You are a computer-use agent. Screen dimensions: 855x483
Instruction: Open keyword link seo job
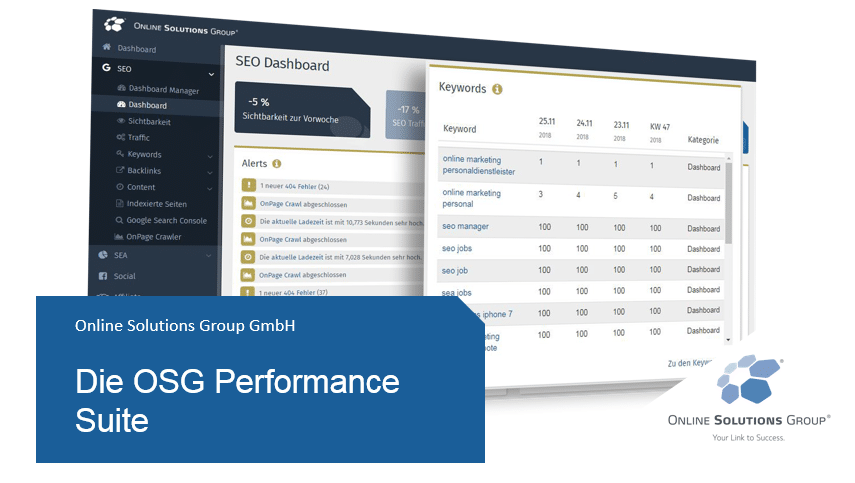click(455, 271)
